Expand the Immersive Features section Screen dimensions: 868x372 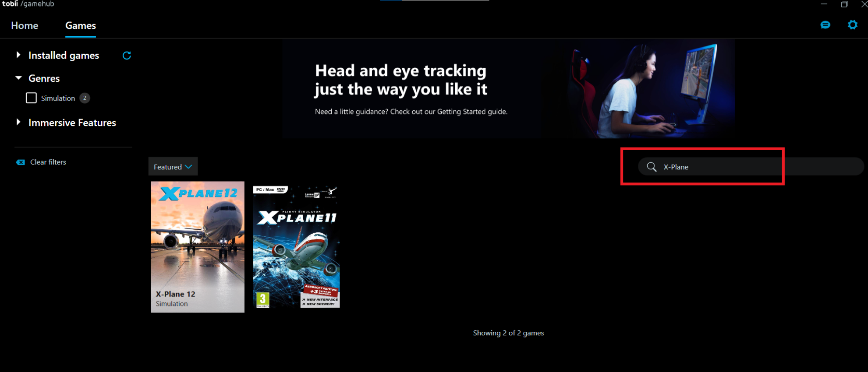pyautogui.click(x=18, y=123)
